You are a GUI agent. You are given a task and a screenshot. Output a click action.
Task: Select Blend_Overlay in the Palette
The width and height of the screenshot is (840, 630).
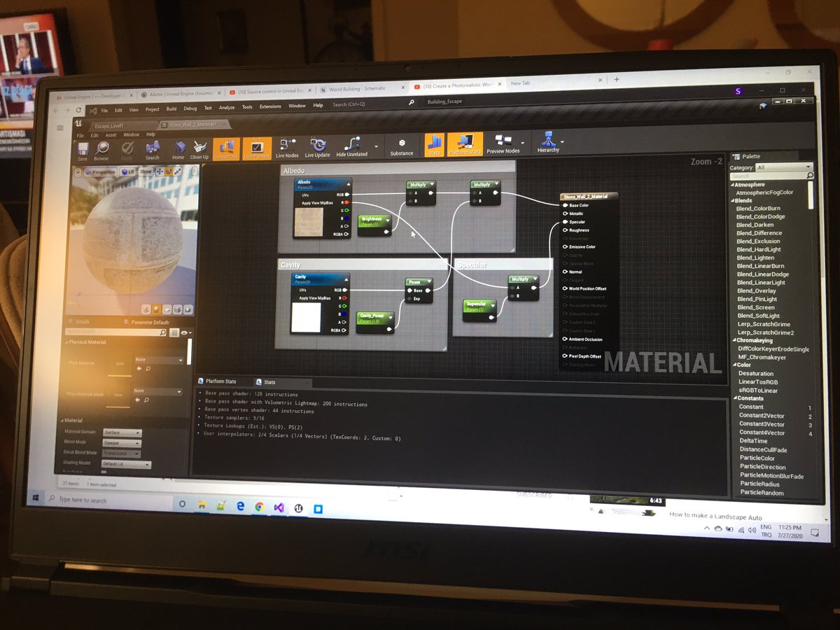click(756, 291)
